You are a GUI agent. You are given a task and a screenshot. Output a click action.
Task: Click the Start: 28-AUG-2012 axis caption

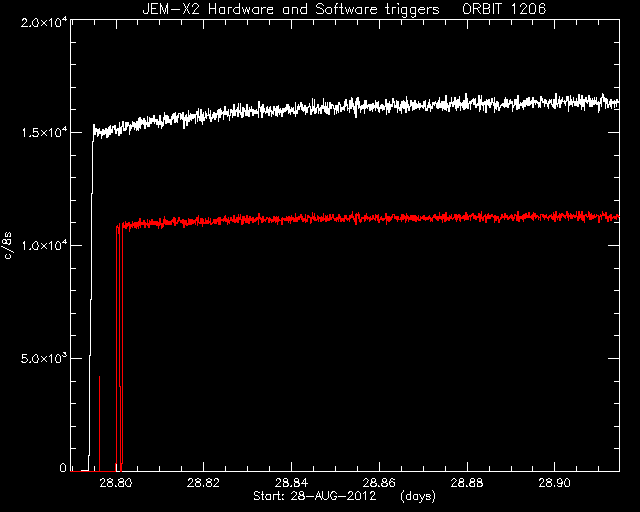[x=314, y=496]
